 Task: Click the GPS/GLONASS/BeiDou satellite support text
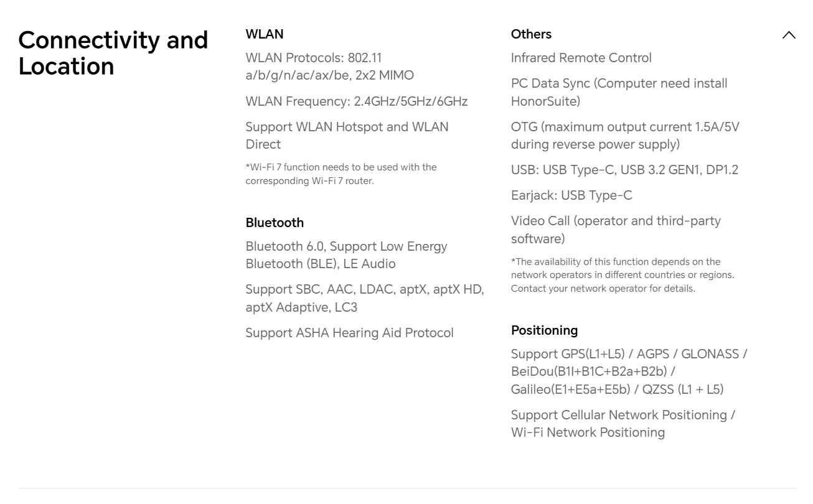point(629,371)
